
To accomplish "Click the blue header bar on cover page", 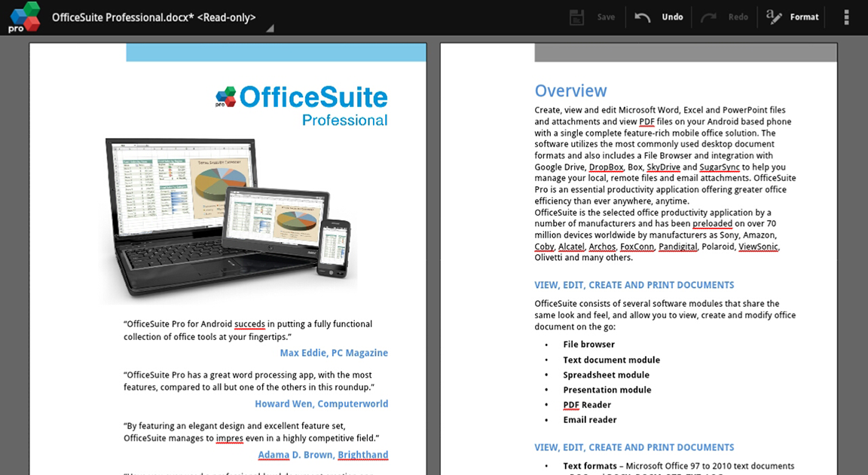I will (x=277, y=53).
